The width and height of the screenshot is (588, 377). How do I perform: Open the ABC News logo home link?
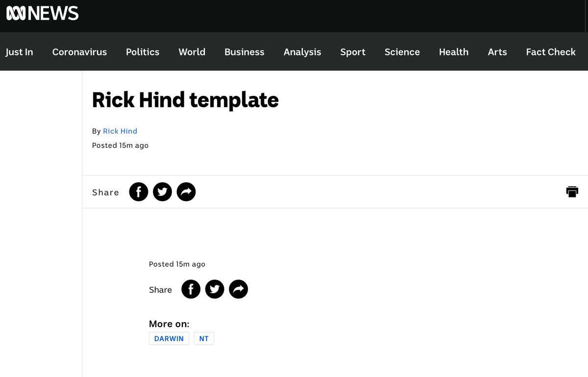[x=42, y=13]
